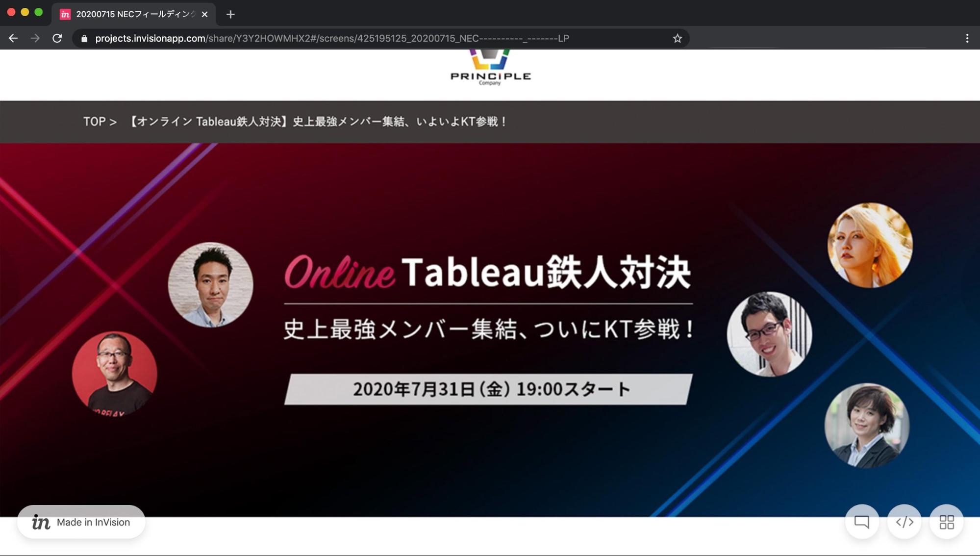Click the forward navigation arrow
This screenshot has width=980, height=556.
35,38
